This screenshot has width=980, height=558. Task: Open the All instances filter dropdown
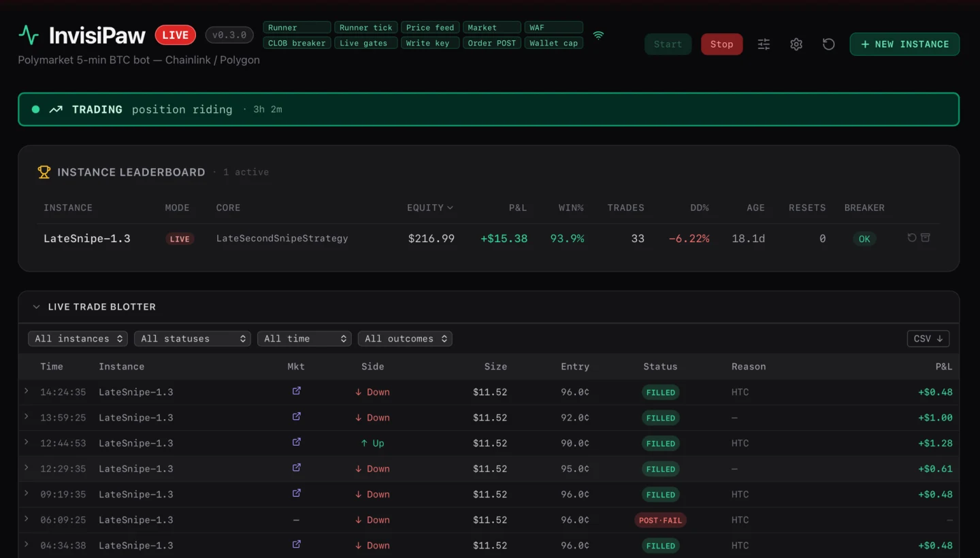tap(78, 338)
